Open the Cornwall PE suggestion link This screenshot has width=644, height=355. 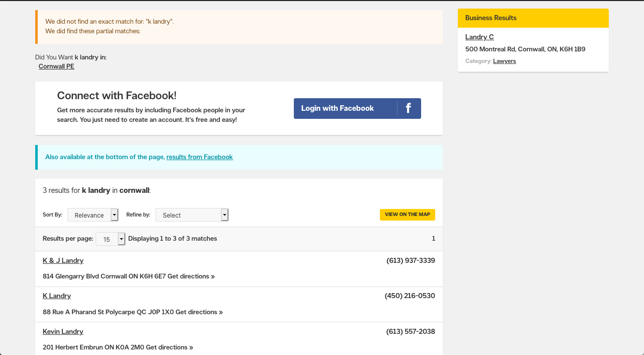(x=56, y=66)
